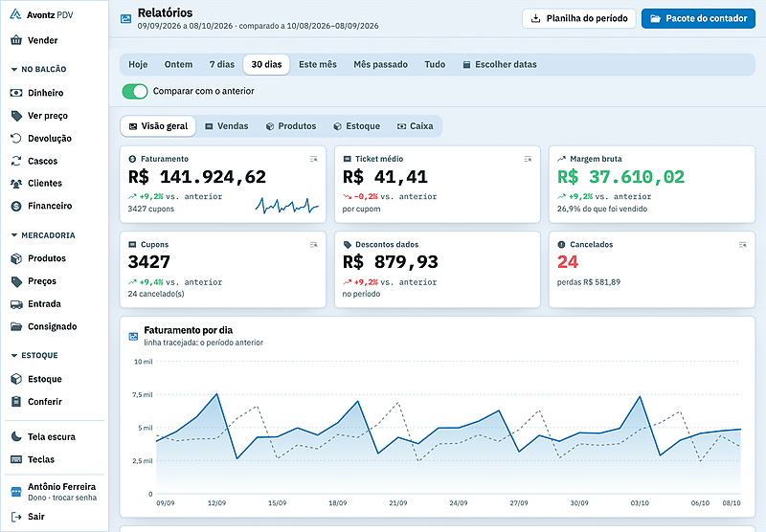
Task: Click Pacote do contador button
Action: [698, 18]
